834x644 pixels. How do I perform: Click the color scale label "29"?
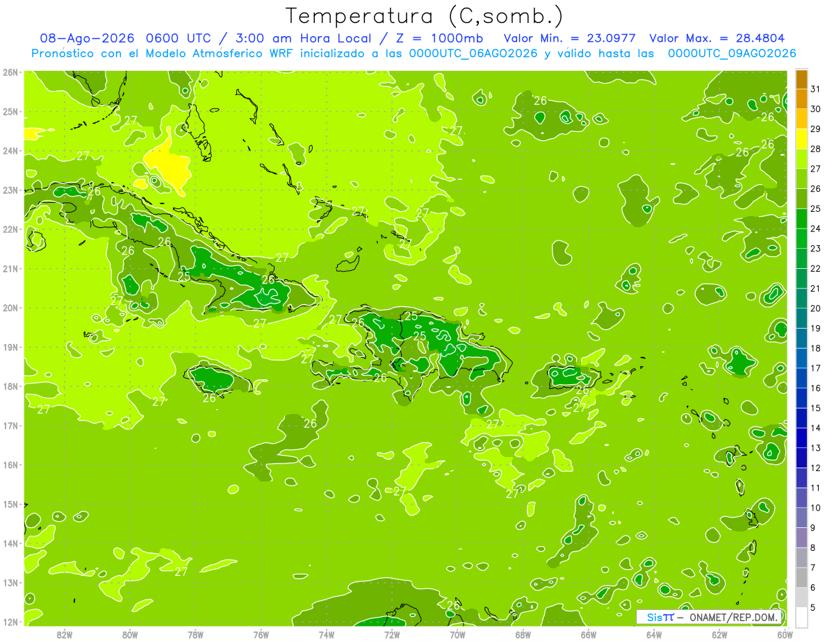(815, 129)
